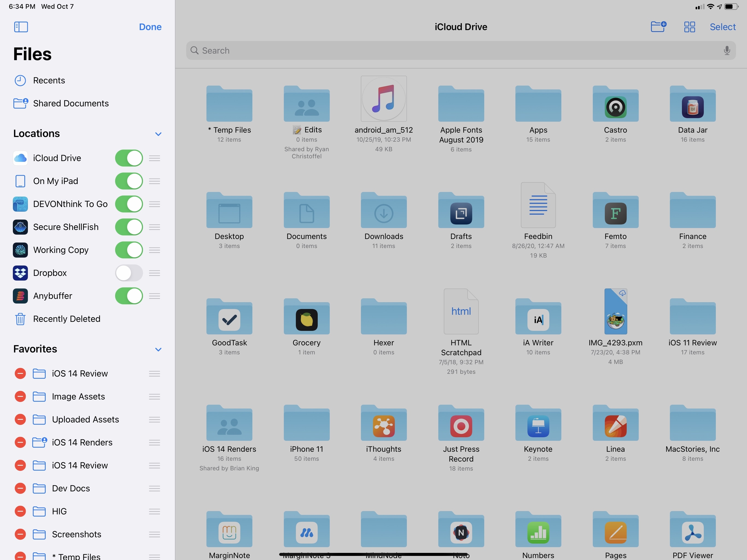Open the HTML Scratchpad file

461,311
